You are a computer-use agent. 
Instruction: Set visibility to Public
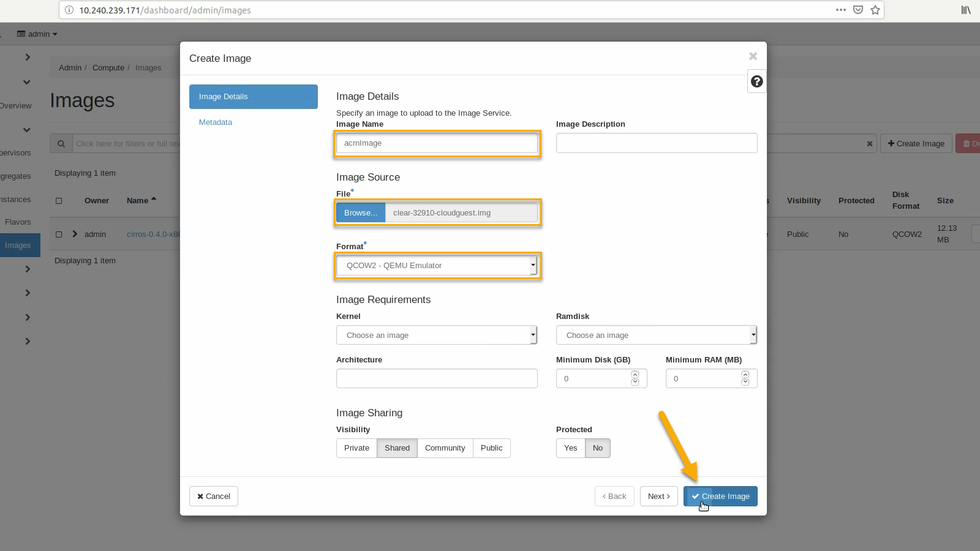pyautogui.click(x=491, y=448)
